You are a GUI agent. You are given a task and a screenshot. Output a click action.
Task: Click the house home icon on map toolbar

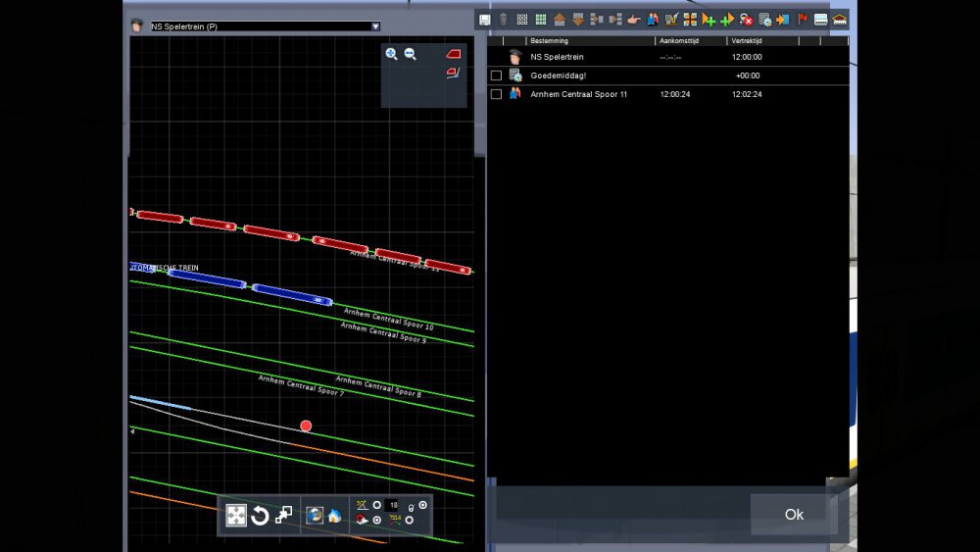[x=334, y=516]
